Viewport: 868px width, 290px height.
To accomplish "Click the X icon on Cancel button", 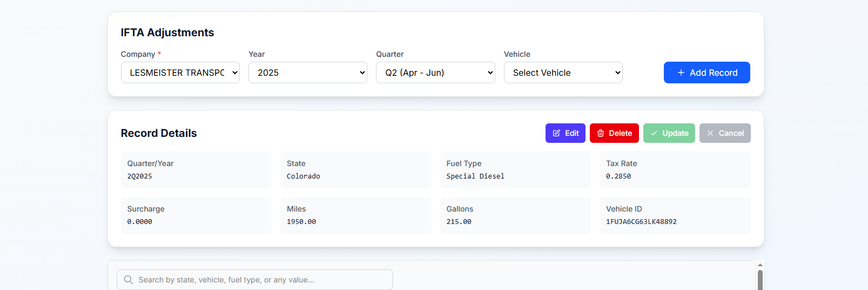I will pos(710,133).
